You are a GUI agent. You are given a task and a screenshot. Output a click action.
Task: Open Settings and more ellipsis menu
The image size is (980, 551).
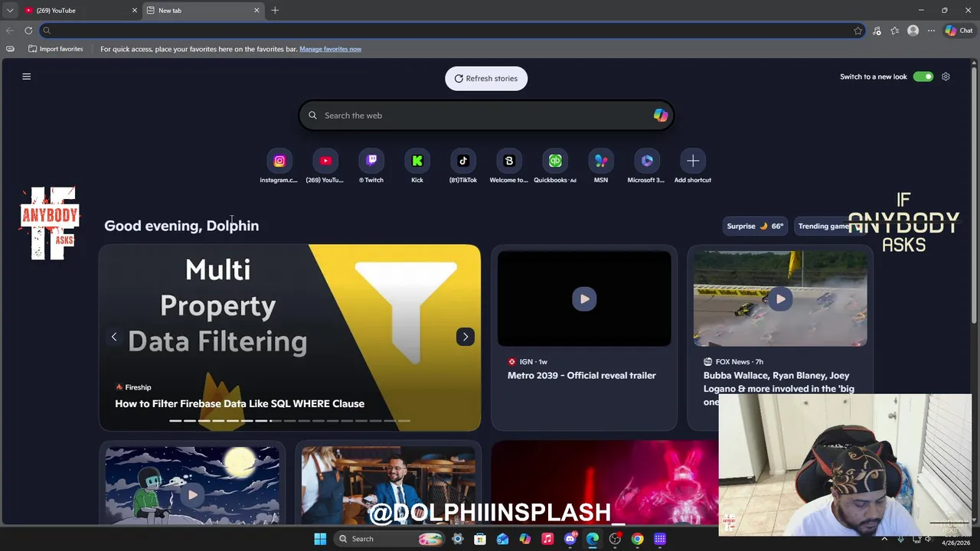pyautogui.click(x=931, y=31)
